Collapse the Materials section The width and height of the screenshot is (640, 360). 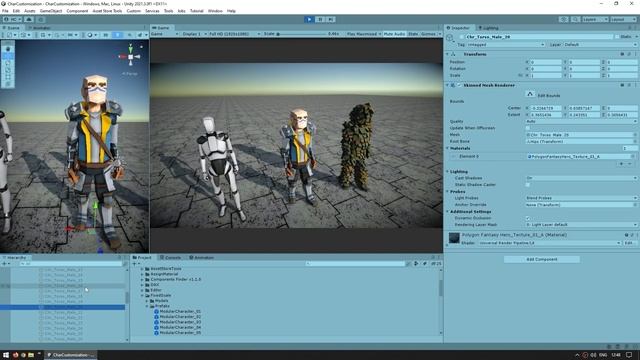coord(447,148)
